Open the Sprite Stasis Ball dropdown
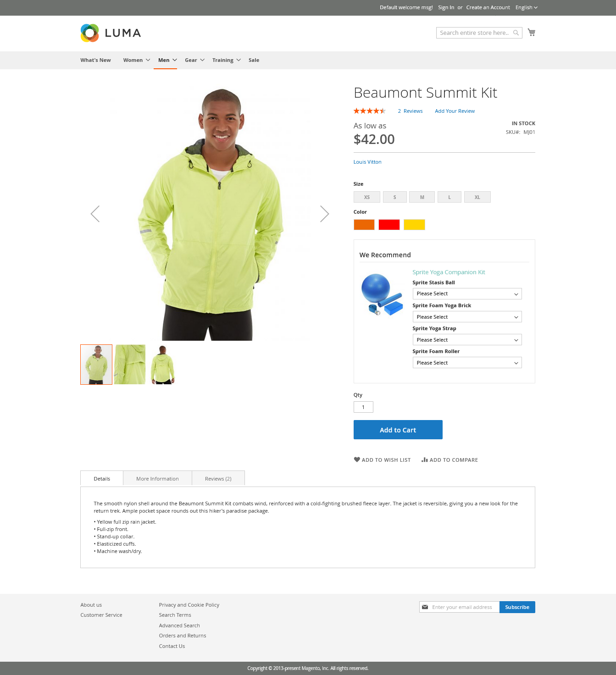Viewport: 616px width, 675px height. click(x=467, y=293)
